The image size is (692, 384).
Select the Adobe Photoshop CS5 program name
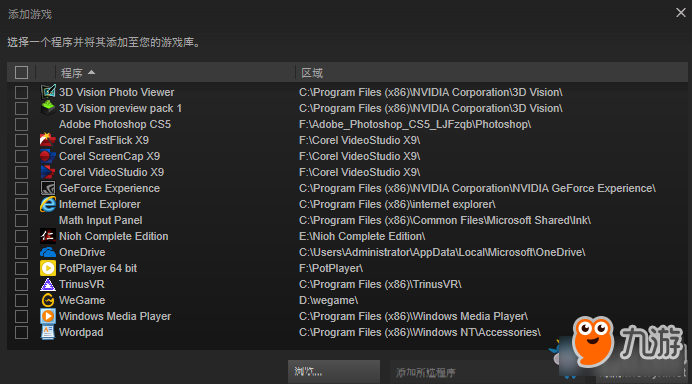tap(115, 124)
